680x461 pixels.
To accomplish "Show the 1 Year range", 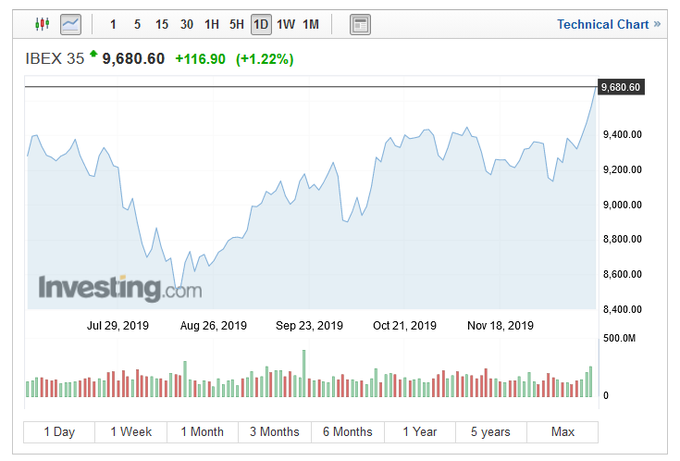I will point(420,432).
